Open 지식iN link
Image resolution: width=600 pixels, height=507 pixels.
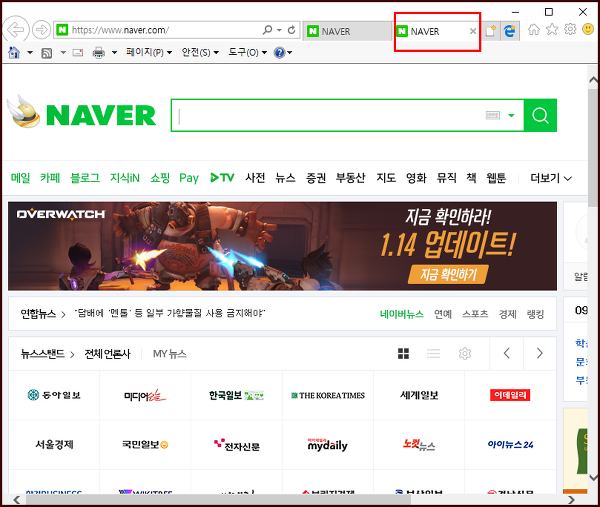pos(125,178)
